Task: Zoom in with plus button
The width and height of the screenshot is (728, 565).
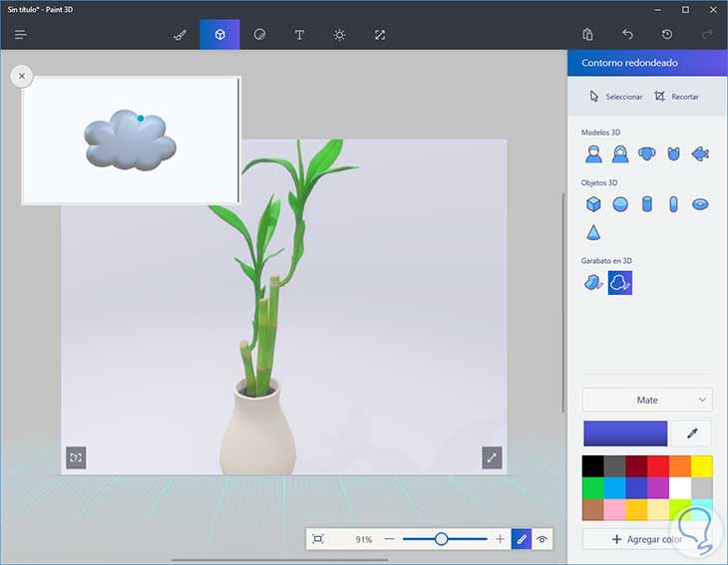Action: pyautogui.click(x=500, y=539)
